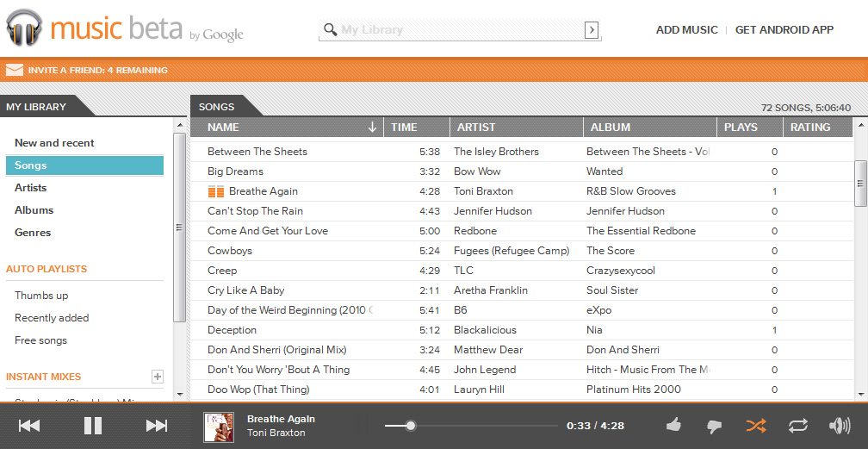Click the invite a friend envelope icon
868x449 pixels.
[x=14, y=70]
